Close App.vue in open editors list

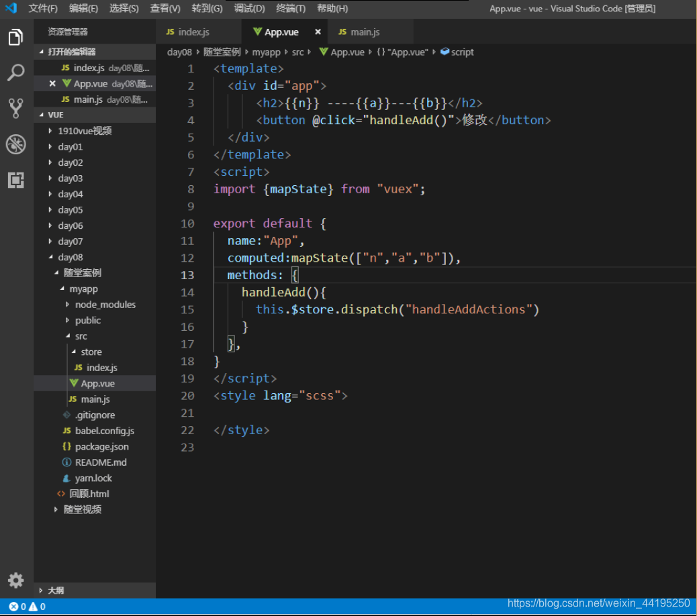click(52, 83)
